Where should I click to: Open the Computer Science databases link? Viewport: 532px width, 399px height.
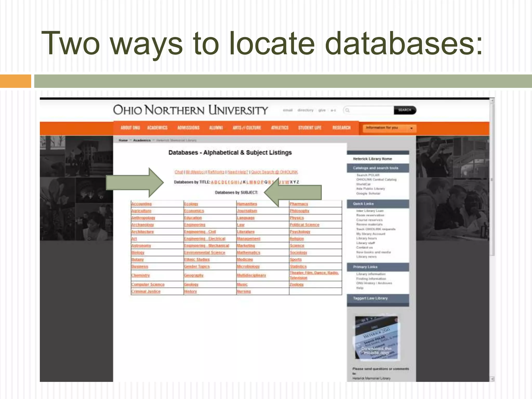(148, 285)
